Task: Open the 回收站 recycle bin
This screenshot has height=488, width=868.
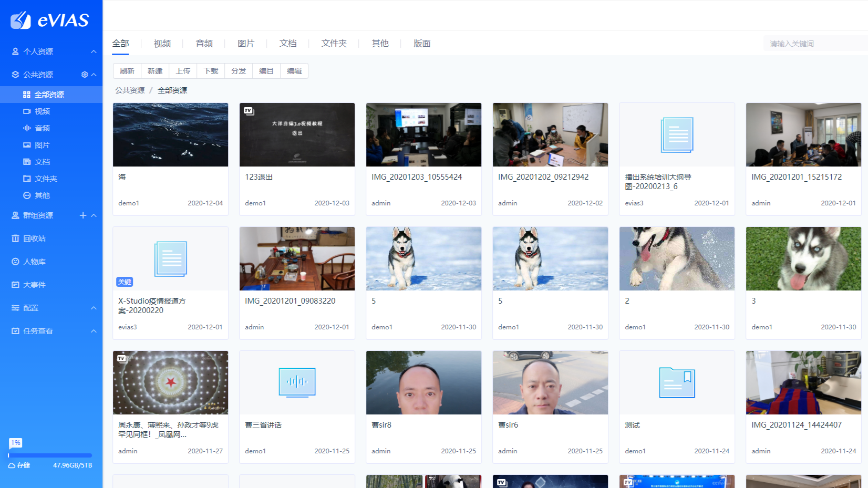Action: coord(34,238)
